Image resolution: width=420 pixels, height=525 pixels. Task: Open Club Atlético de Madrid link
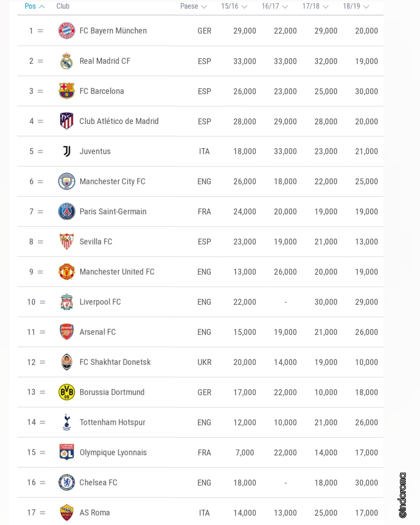(x=119, y=121)
